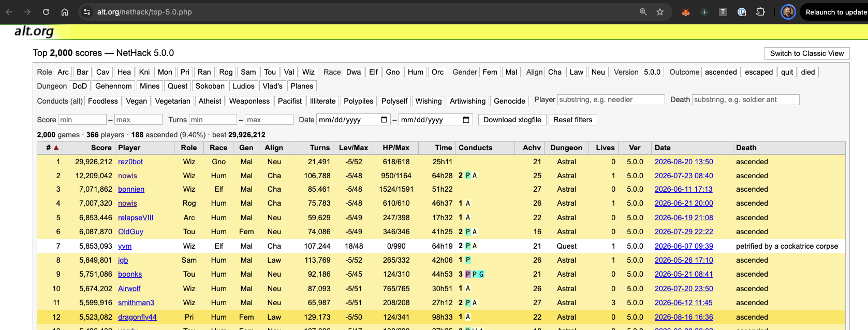Toggle the Elf race filter
Viewport: 868px width, 330px height.
click(374, 72)
